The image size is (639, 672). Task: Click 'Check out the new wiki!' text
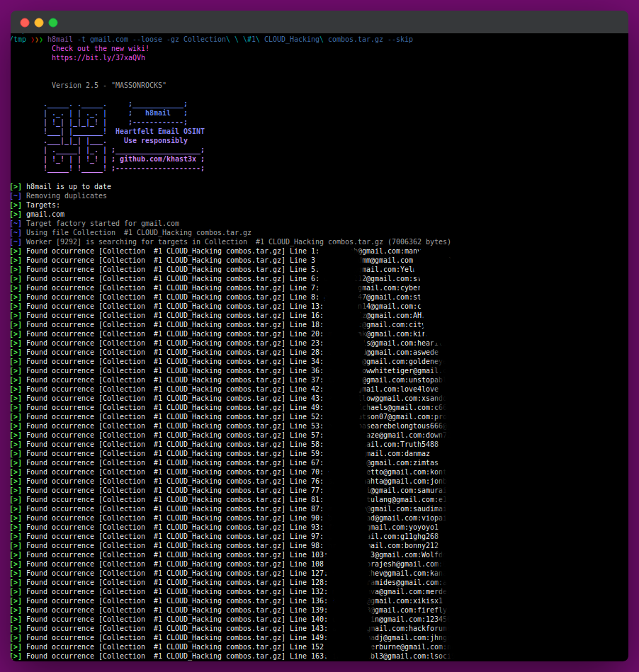101,48
